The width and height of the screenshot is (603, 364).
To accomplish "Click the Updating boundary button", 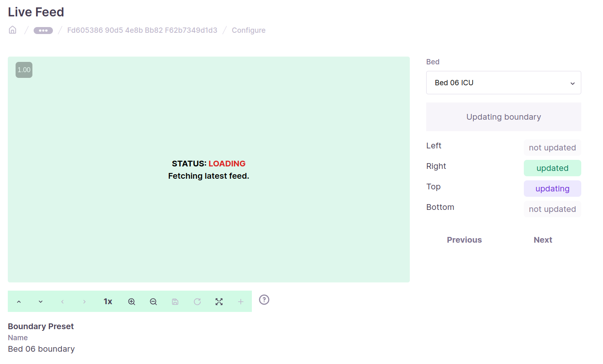I will click(503, 117).
